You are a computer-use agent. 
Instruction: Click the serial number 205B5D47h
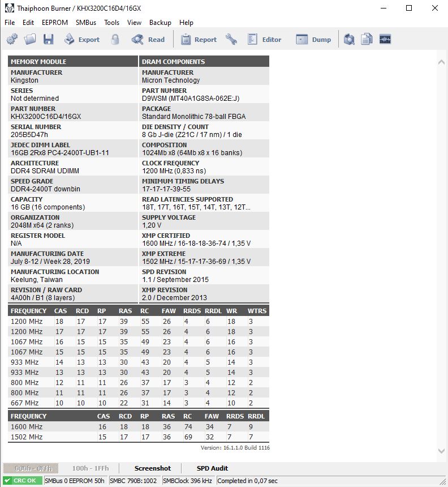(x=29, y=134)
